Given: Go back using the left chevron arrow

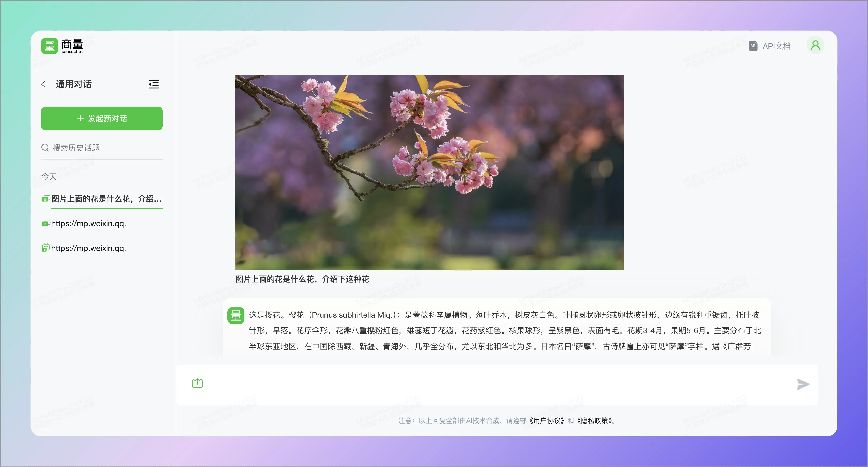Looking at the screenshot, I should tap(43, 84).
